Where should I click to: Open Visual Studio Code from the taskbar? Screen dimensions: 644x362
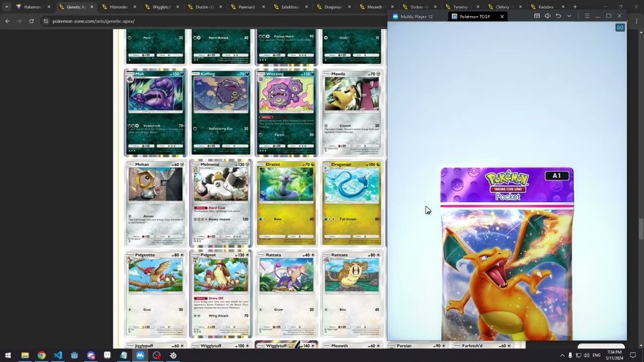click(58, 355)
